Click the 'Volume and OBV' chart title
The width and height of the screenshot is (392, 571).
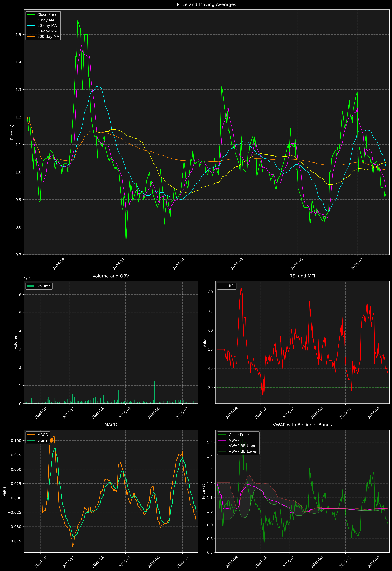coord(111,276)
